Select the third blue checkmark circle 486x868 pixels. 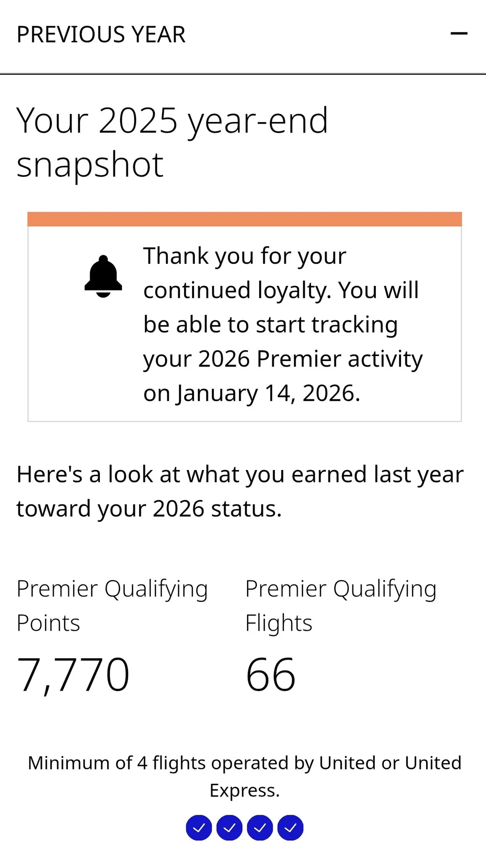[x=260, y=827]
